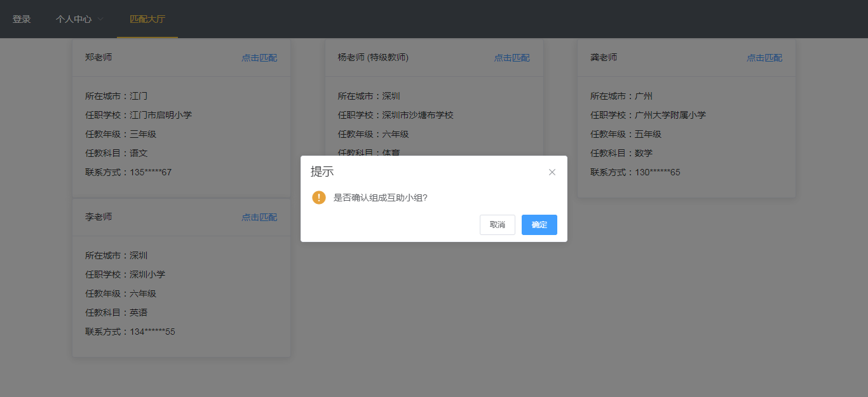Click 点击匹配 on 杨老师's card
Image resolution: width=868 pixels, height=397 pixels.
point(512,57)
